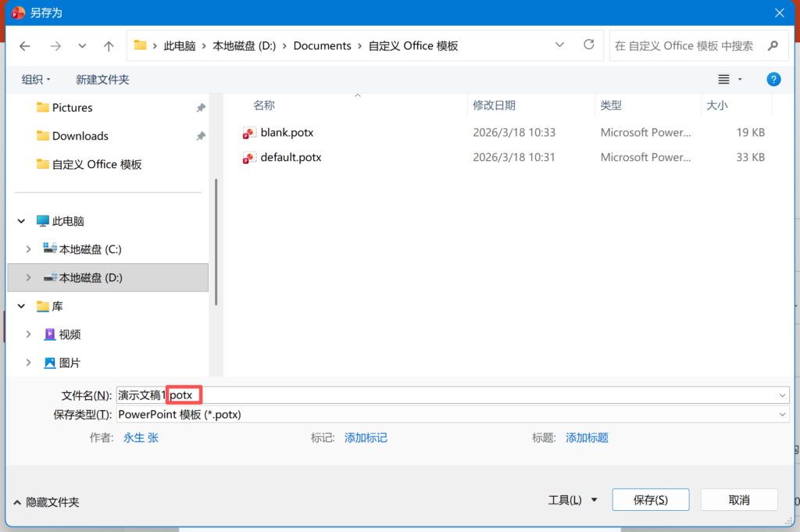Click the 添加标记 link
Screen dimensions: 800x532
click(366, 438)
